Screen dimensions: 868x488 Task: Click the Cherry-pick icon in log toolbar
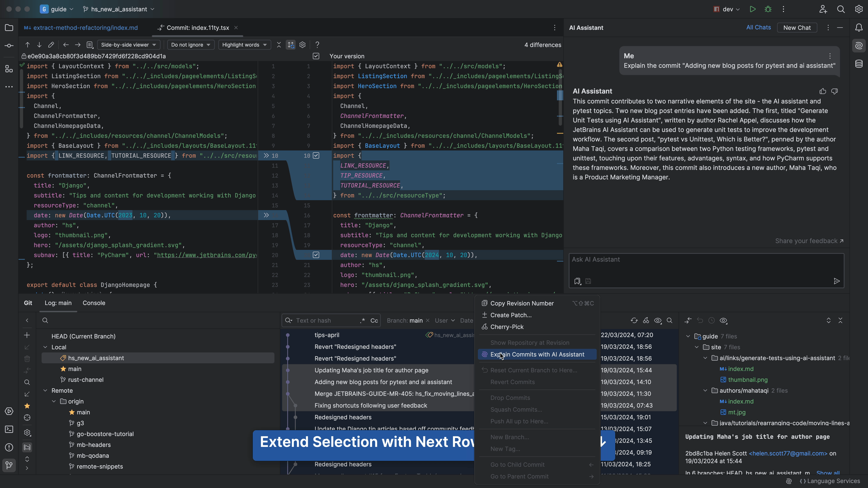(x=646, y=320)
